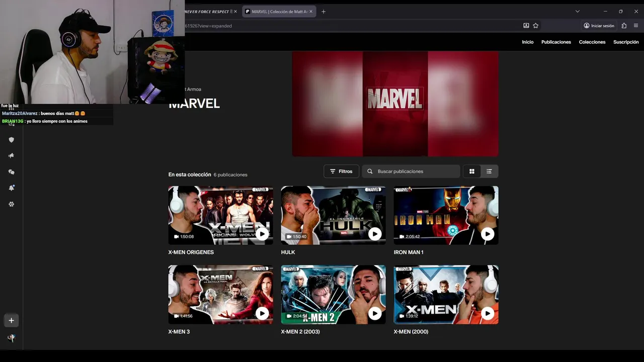Go to Publicaciones in the top navigation
644x362 pixels.
click(556, 42)
